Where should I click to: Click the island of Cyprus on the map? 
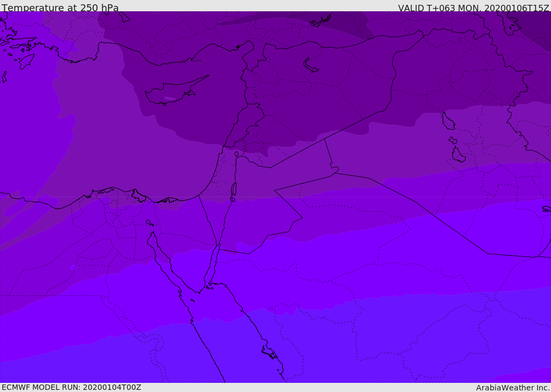click(176, 91)
